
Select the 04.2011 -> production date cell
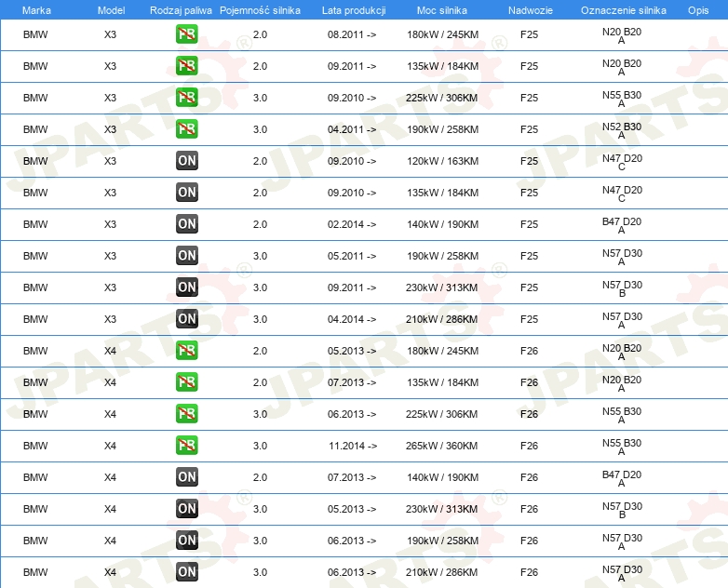coord(352,129)
